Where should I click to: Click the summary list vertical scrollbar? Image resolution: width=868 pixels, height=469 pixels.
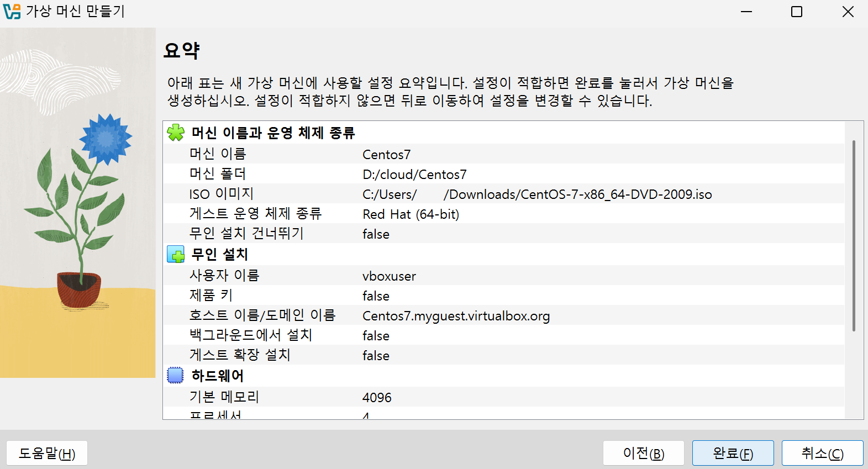pos(854,235)
